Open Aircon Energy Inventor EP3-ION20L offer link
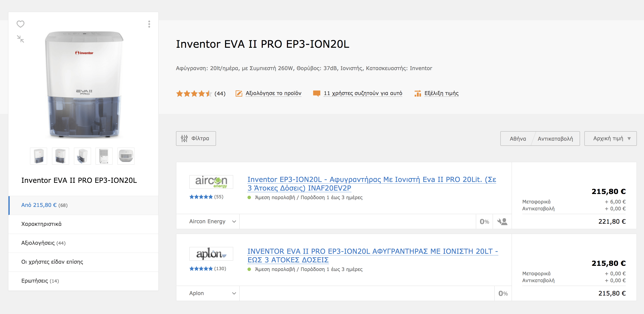The height and width of the screenshot is (314, 644). (372, 184)
